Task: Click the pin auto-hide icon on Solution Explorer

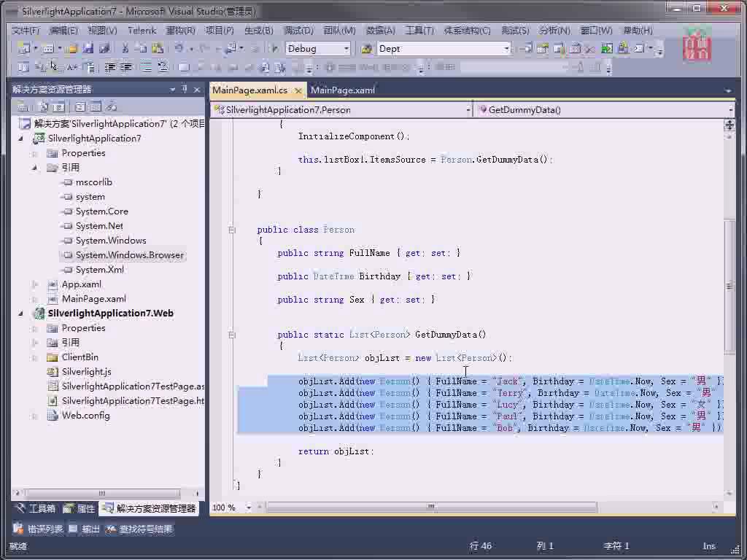Action: click(185, 89)
